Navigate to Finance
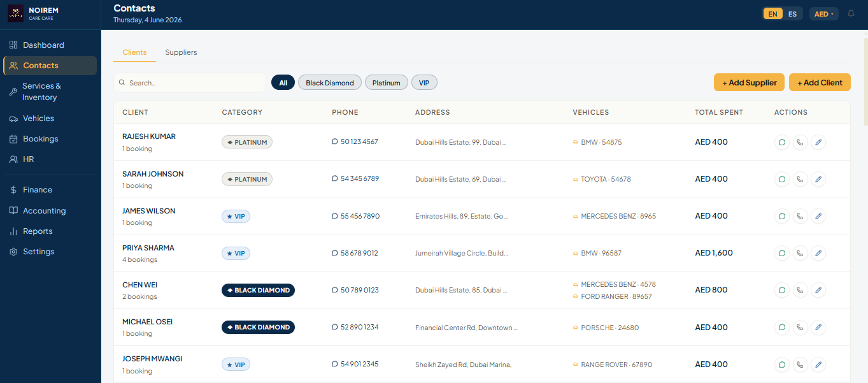Screen dimensions: 868x383 (x=50, y=190)
